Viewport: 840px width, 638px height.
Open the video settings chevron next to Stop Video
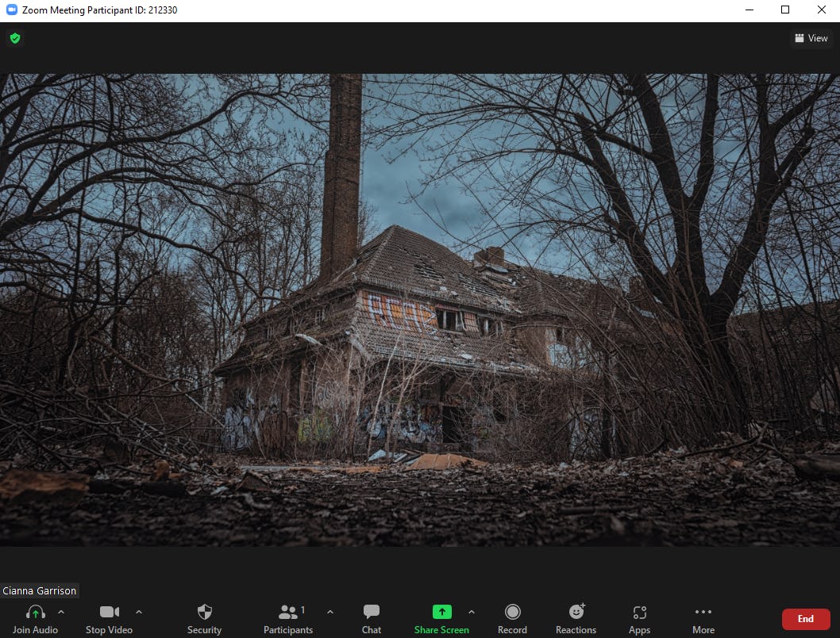[138, 613]
